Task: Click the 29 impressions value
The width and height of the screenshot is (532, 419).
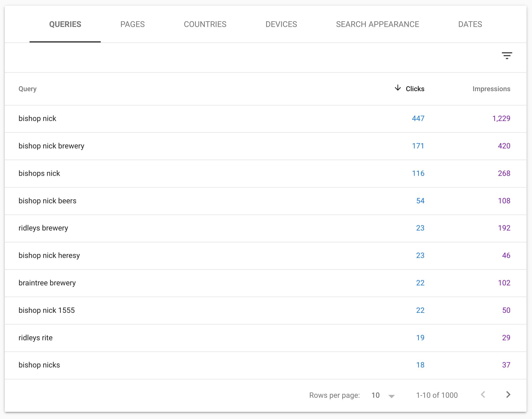Action: [506, 338]
